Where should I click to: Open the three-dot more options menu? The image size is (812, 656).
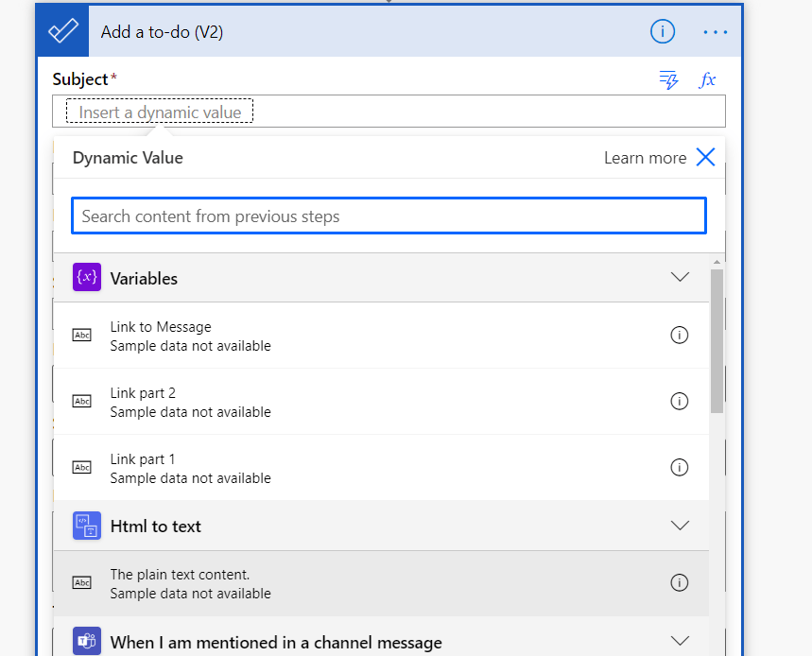[x=715, y=32]
